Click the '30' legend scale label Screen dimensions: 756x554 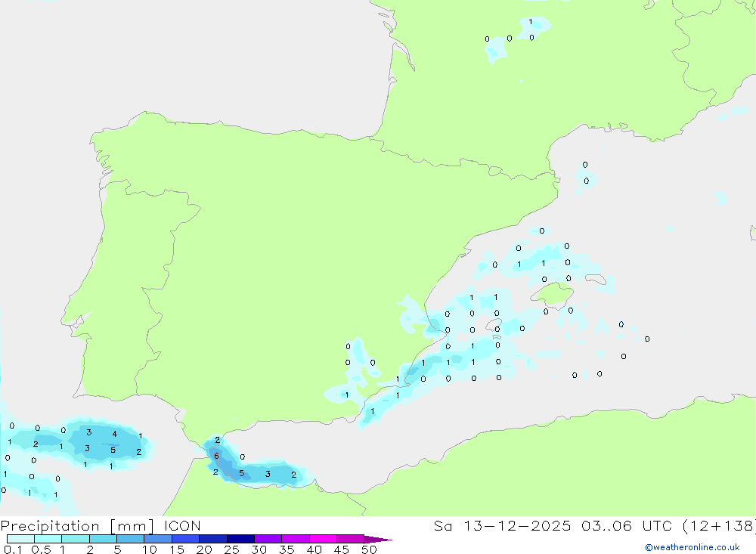point(259,549)
